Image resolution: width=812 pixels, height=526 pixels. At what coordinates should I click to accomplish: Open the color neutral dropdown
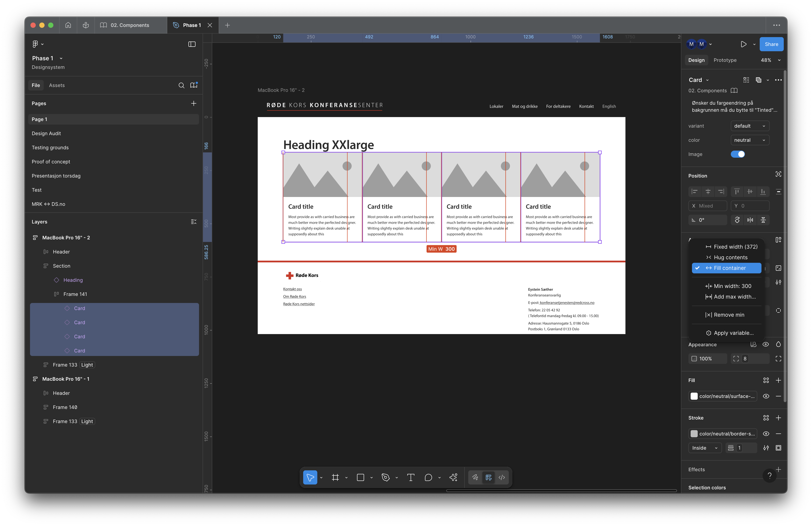pyautogui.click(x=750, y=140)
